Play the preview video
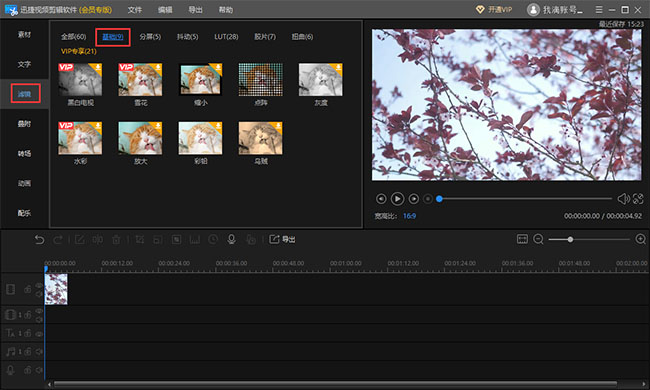The image size is (650, 390). coord(397,199)
